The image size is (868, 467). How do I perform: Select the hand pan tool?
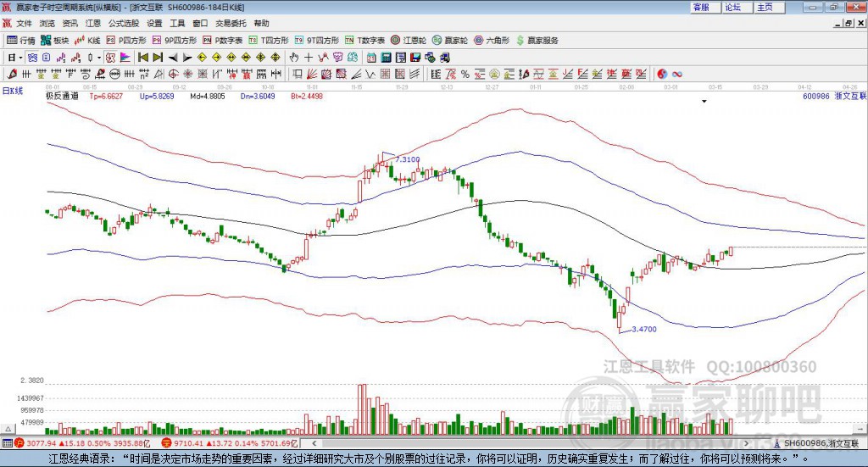(294, 58)
